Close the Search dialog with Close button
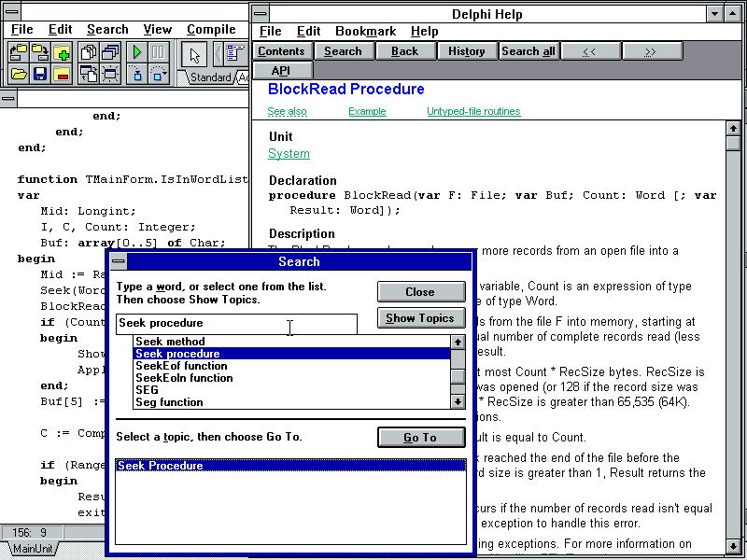Screen dimensions: 747x560 421,291
